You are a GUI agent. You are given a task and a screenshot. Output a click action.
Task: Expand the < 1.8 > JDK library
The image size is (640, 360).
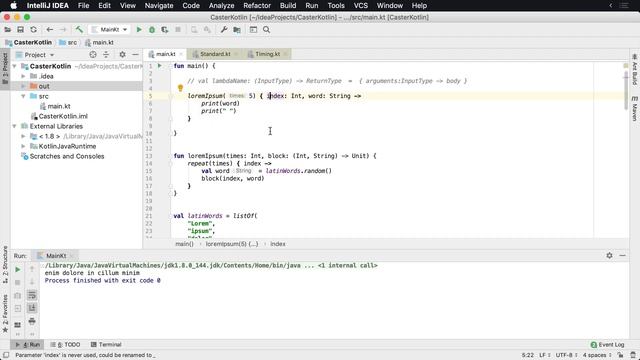click(23, 136)
